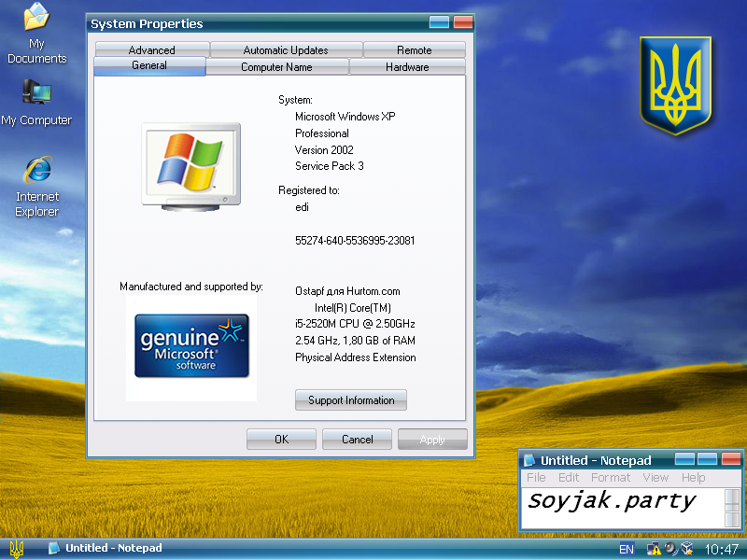This screenshot has height=560, width=747.
Task: Click the "System:" label
Action: pyautogui.click(x=295, y=100)
